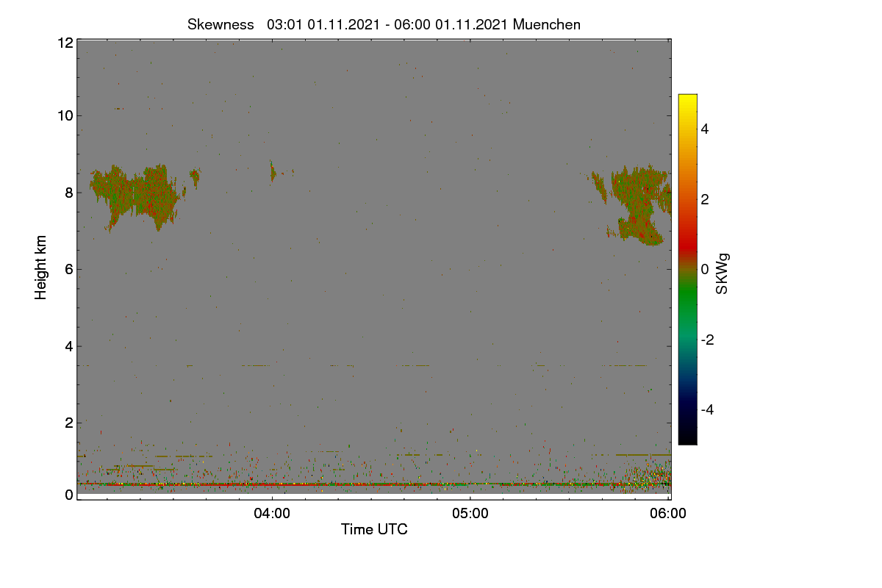Click the 2 km height tick label
882x588 pixels.
pyautogui.click(x=69, y=423)
